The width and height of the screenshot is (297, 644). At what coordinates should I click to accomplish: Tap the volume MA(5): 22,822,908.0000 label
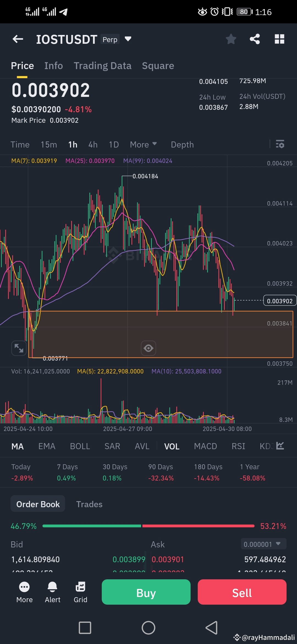pyautogui.click(x=110, y=371)
